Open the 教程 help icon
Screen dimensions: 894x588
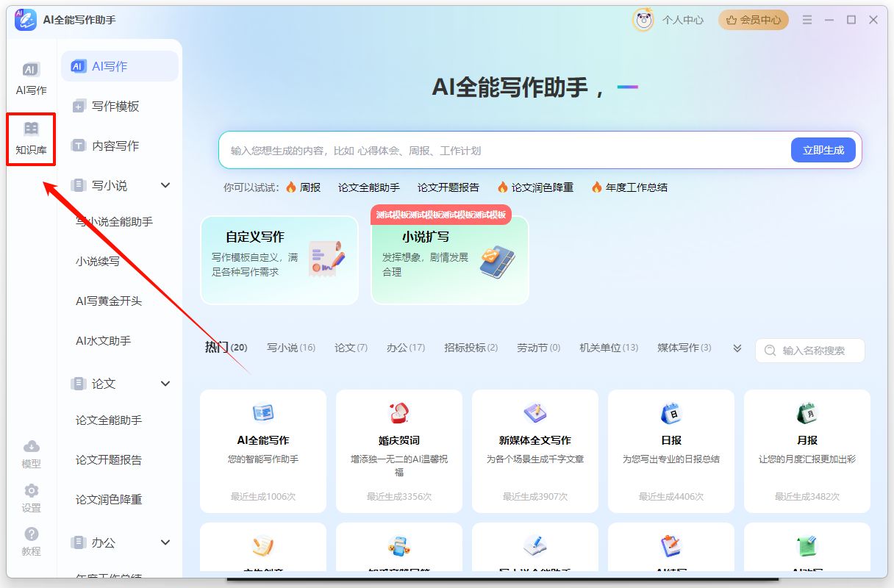[31, 534]
